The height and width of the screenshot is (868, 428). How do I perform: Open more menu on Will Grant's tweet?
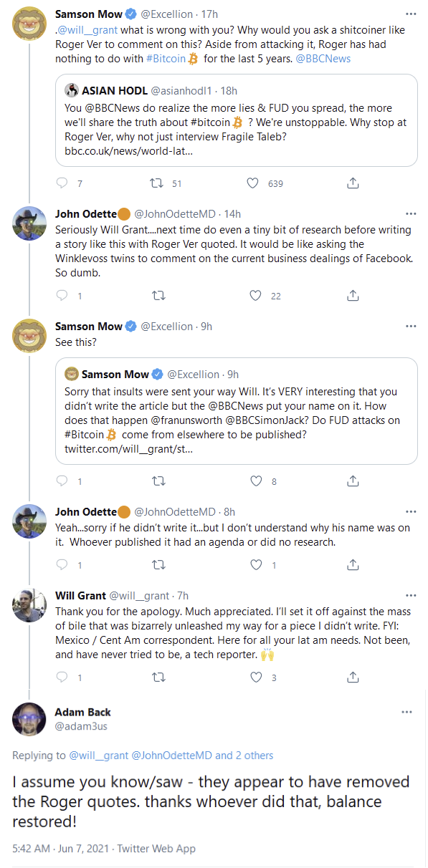coord(410,595)
